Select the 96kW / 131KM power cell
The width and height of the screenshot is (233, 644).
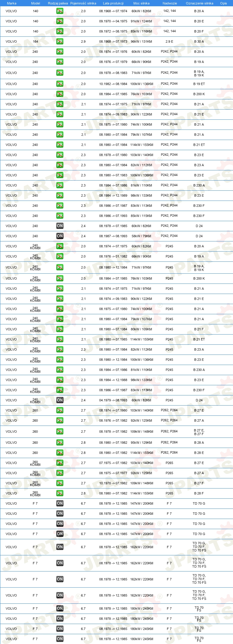pos(142,41)
